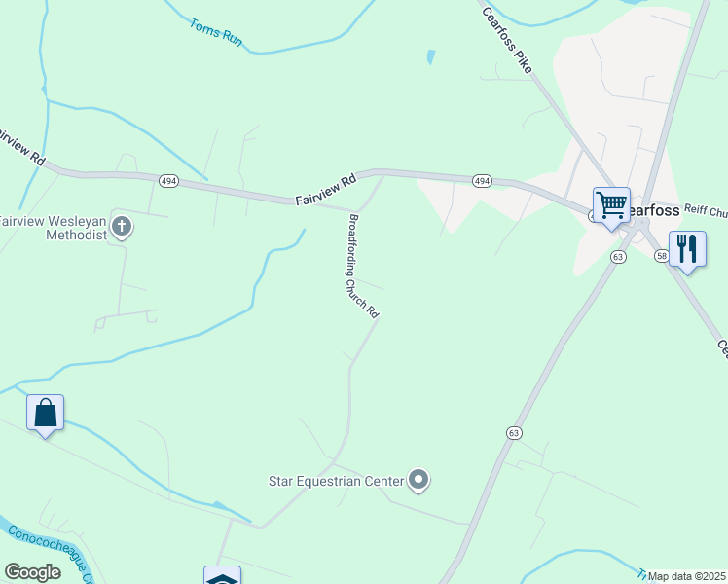Select the Fairview Rd center road label
The width and height of the screenshot is (728, 584).
(x=326, y=190)
